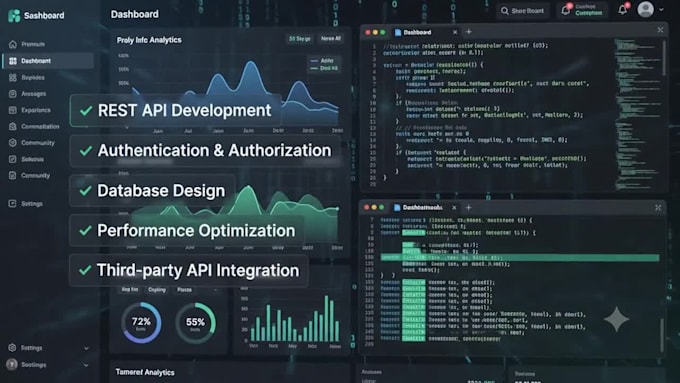Click the Sashboard logo icon
Screen dimensions: 680x383
(x=14, y=16)
